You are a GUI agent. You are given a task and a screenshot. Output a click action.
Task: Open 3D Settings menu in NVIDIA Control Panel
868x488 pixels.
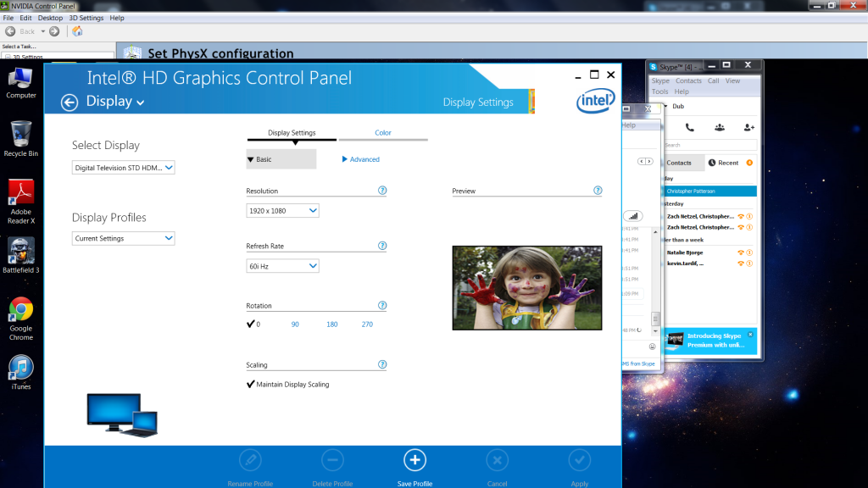86,18
